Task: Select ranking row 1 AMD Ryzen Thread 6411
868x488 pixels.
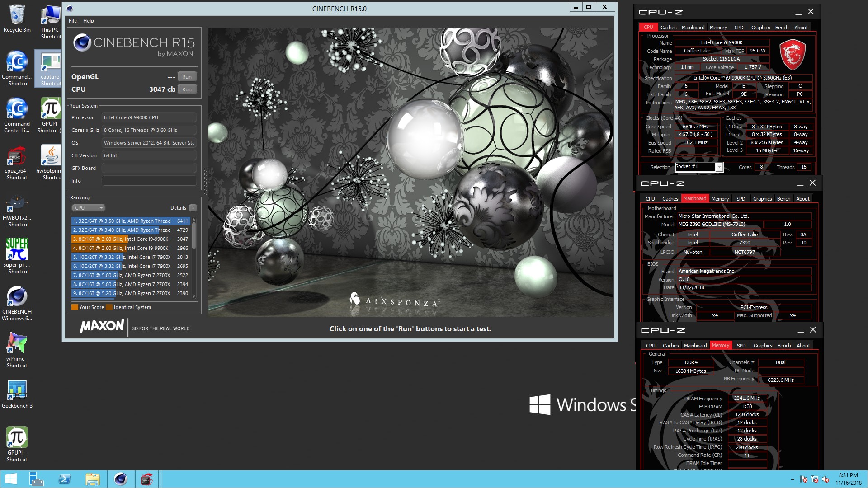Action: coord(130,221)
